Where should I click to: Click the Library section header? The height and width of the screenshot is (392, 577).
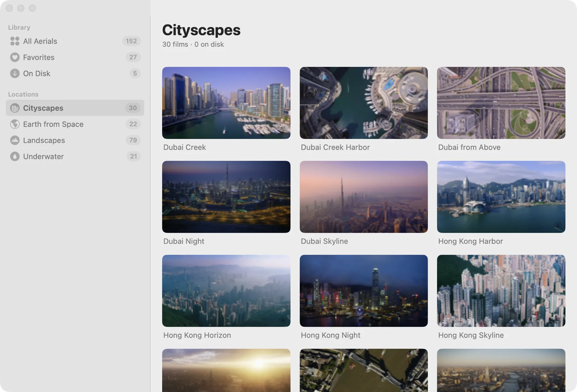(x=19, y=28)
